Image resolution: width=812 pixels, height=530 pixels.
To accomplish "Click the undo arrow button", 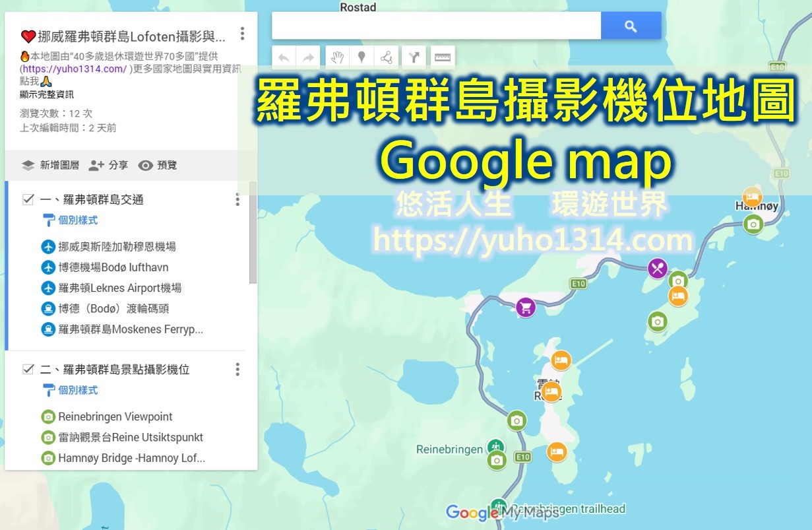I will coord(284,57).
